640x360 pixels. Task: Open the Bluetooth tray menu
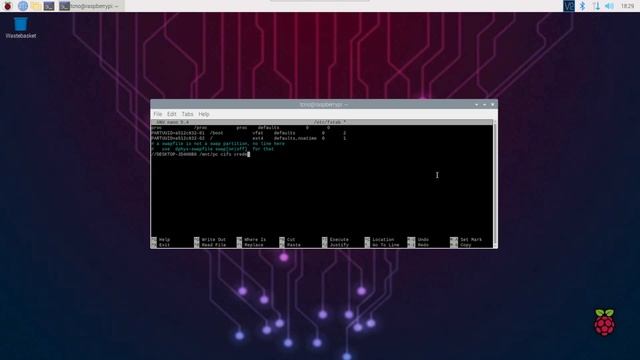pos(582,6)
